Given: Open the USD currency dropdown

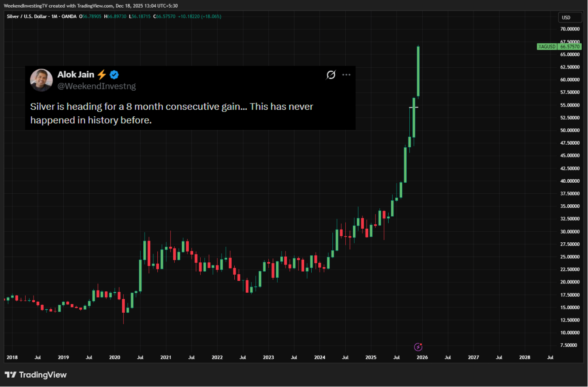Looking at the screenshot, I should coord(566,18).
